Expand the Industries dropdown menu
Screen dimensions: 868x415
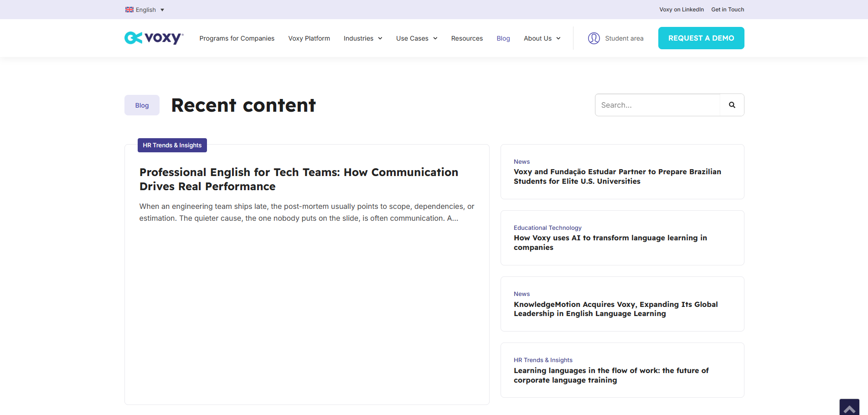coord(363,38)
